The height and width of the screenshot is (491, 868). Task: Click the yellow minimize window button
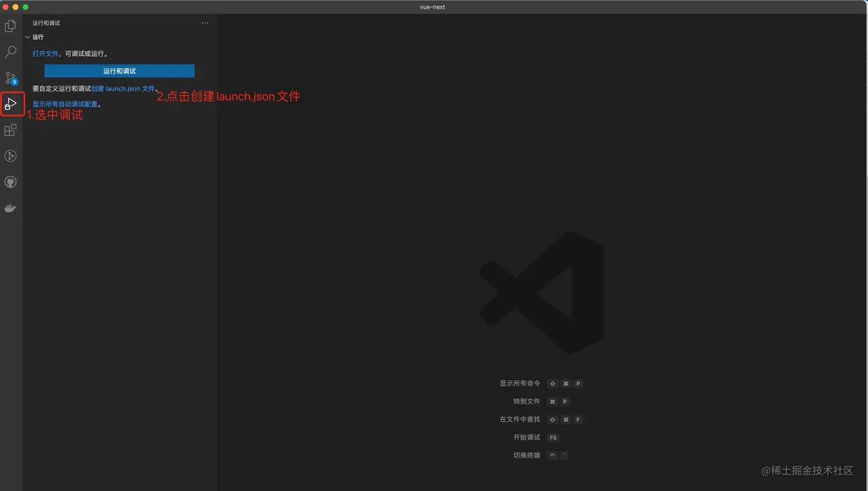pyautogui.click(x=15, y=7)
